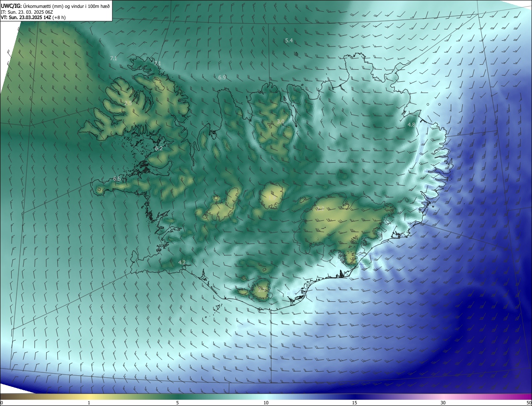This screenshot has width=532, height=406.
Task: Click the 0 tick on the colour scale
Action: [x=2, y=403]
